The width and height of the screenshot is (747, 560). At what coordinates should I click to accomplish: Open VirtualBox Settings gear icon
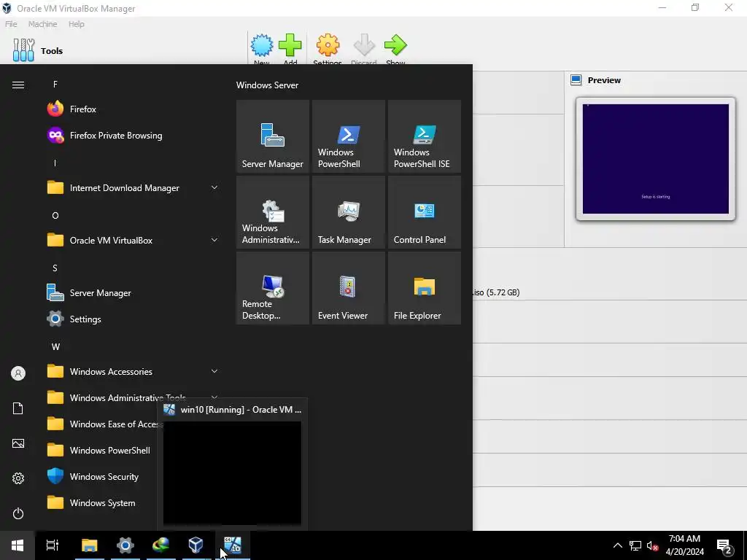point(328,45)
